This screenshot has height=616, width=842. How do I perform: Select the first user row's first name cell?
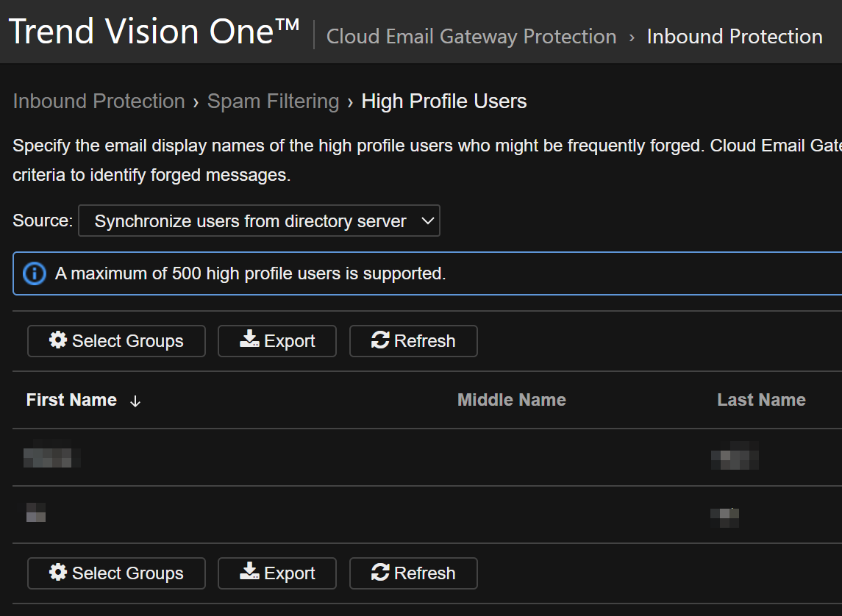[x=51, y=457]
